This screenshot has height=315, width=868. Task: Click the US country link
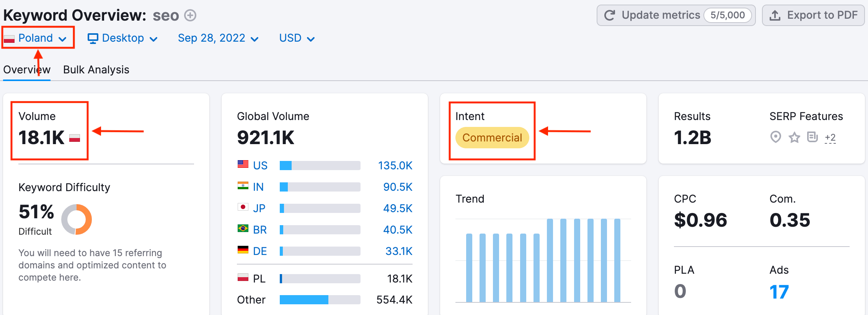[260, 166]
